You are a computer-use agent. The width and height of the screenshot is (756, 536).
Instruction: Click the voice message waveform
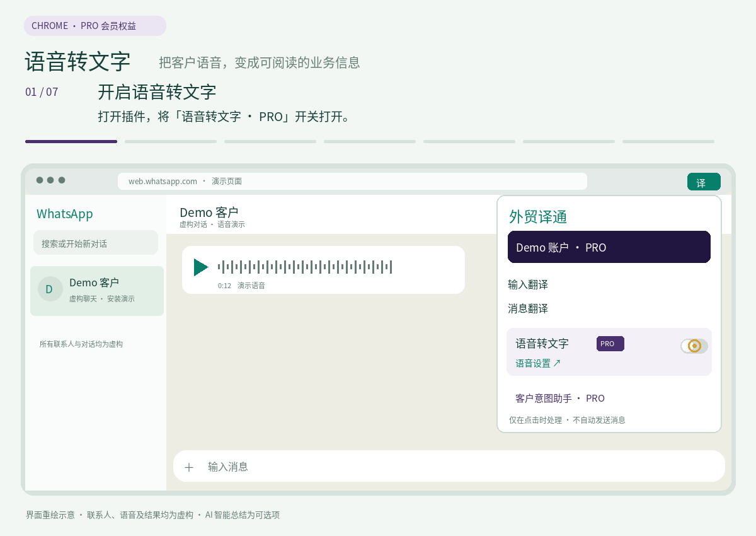pos(305,267)
